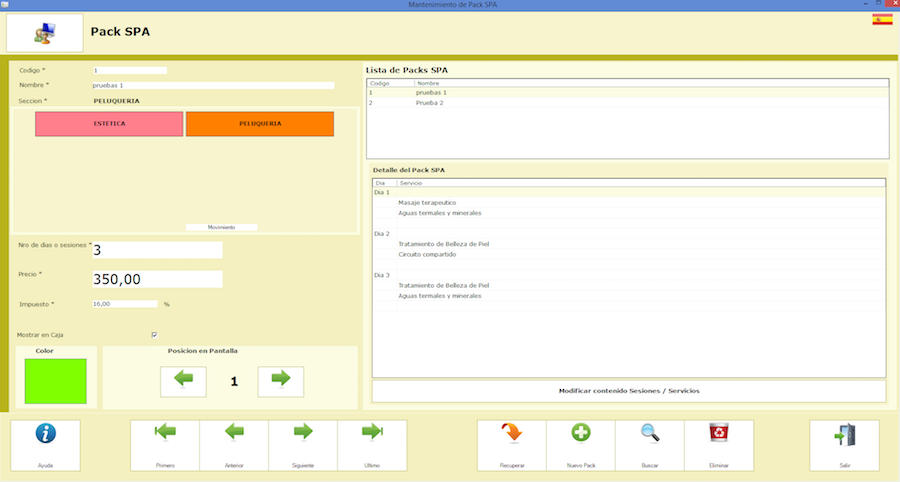Toggle the Mostrar en Caja checkbox

pos(154,335)
